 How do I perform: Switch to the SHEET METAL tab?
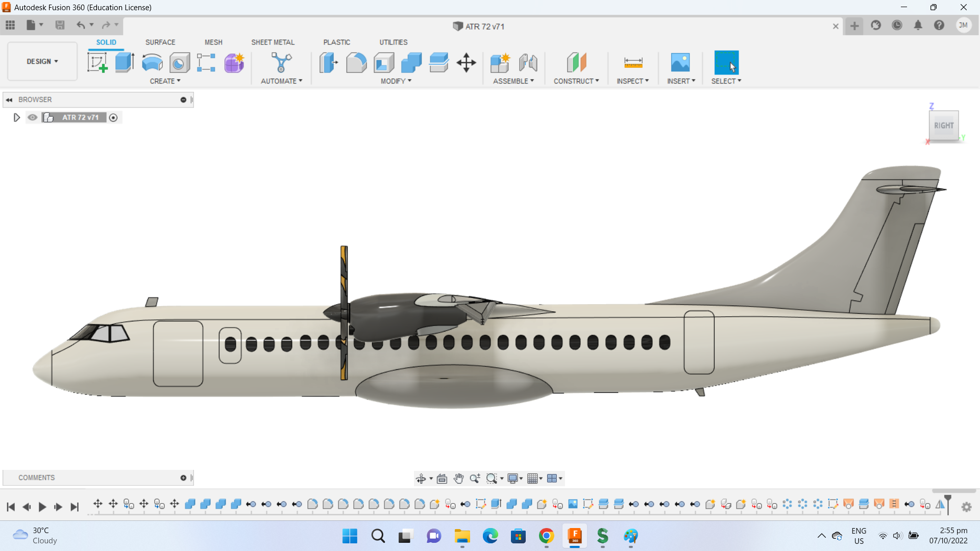[273, 42]
